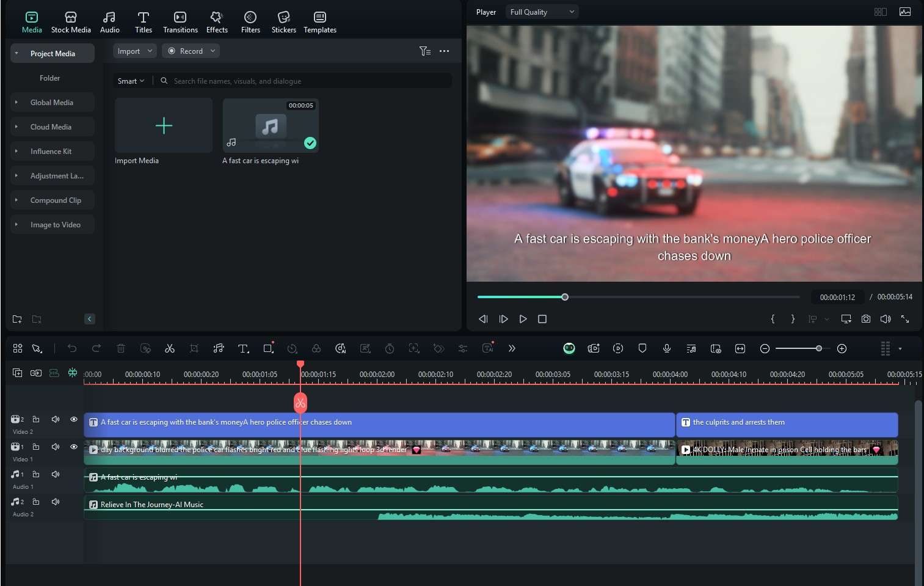Open the Full Quality dropdown

pos(542,12)
